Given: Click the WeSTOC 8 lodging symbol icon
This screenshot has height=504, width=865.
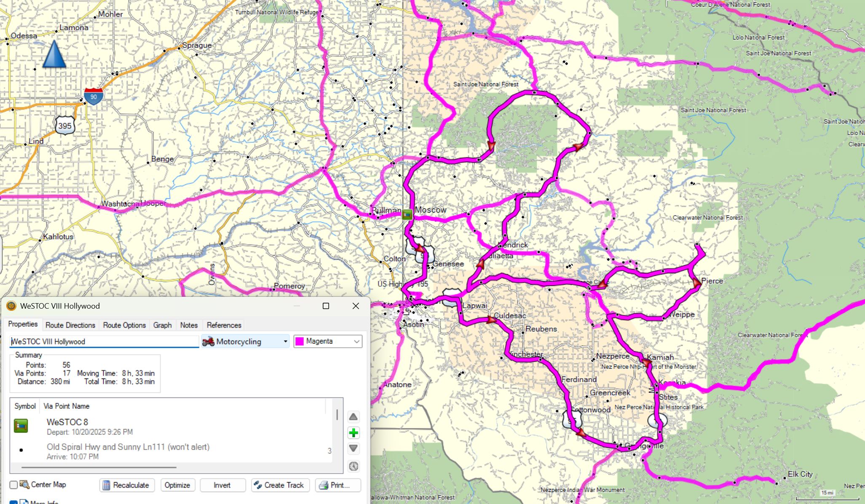Looking at the screenshot, I should [x=21, y=426].
